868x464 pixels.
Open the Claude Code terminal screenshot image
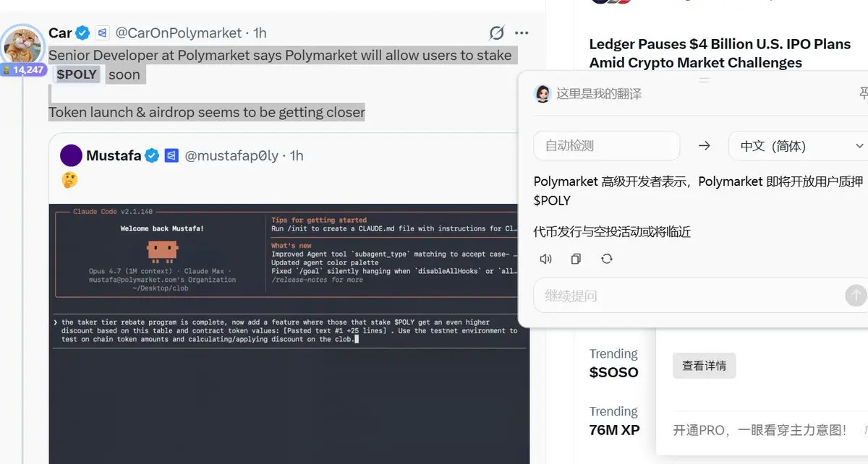point(289,333)
